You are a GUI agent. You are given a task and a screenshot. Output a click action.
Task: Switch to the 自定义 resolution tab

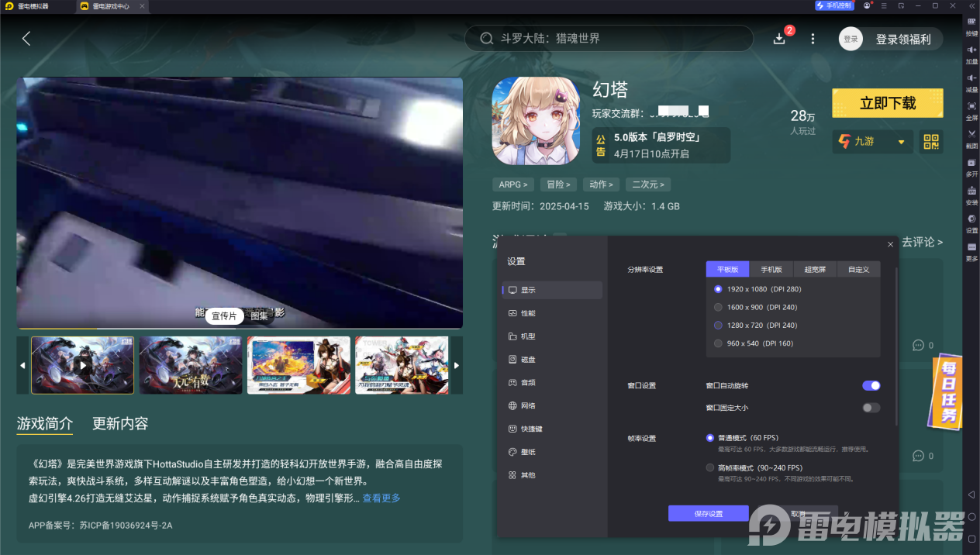(858, 268)
